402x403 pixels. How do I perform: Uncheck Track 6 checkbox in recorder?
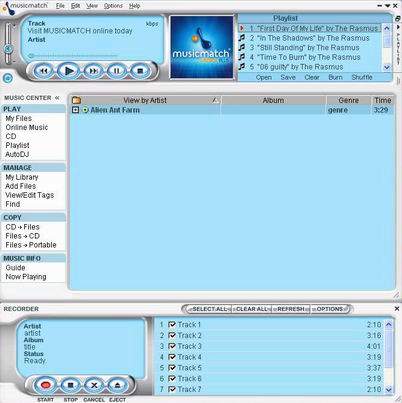tap(172, 378)
